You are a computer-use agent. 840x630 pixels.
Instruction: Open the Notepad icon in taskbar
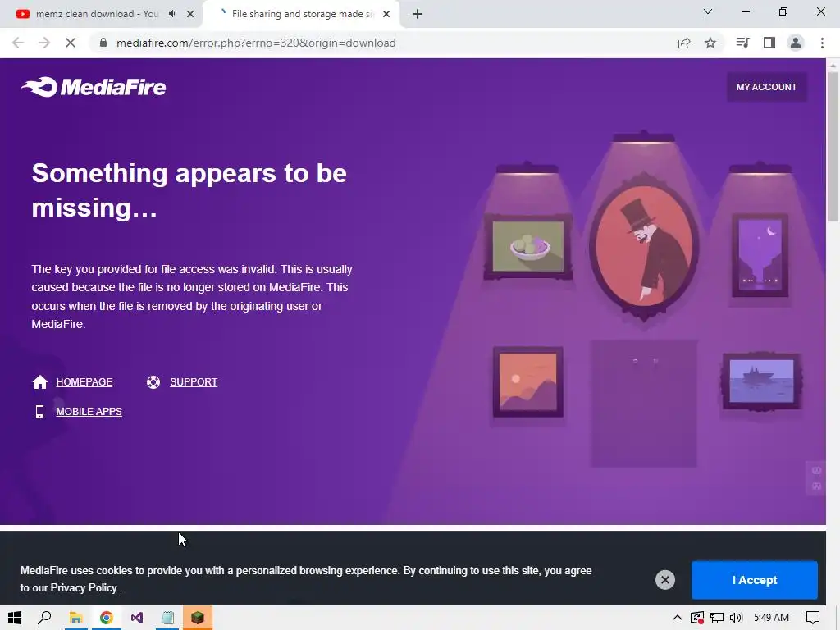(x=167, y=618)
